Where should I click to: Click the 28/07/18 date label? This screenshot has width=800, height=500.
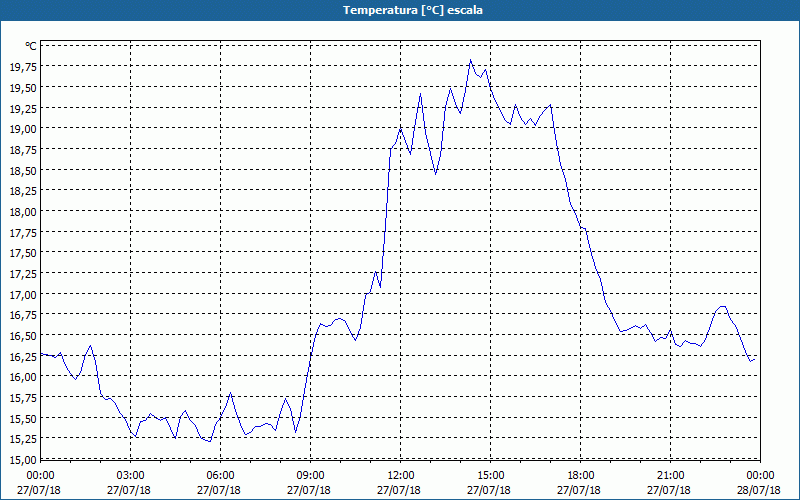click(759, 490)
